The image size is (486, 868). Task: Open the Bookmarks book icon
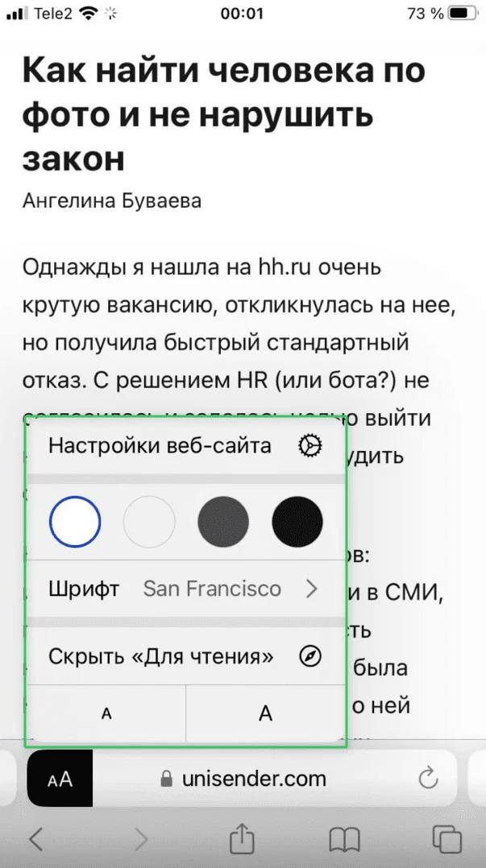pos(345,838)
